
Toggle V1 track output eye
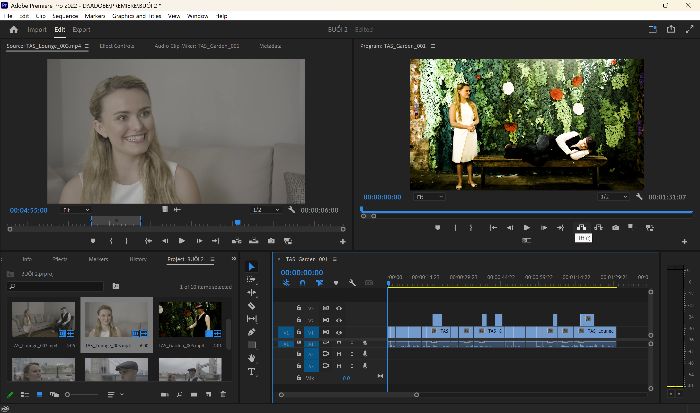click(339, 332)
